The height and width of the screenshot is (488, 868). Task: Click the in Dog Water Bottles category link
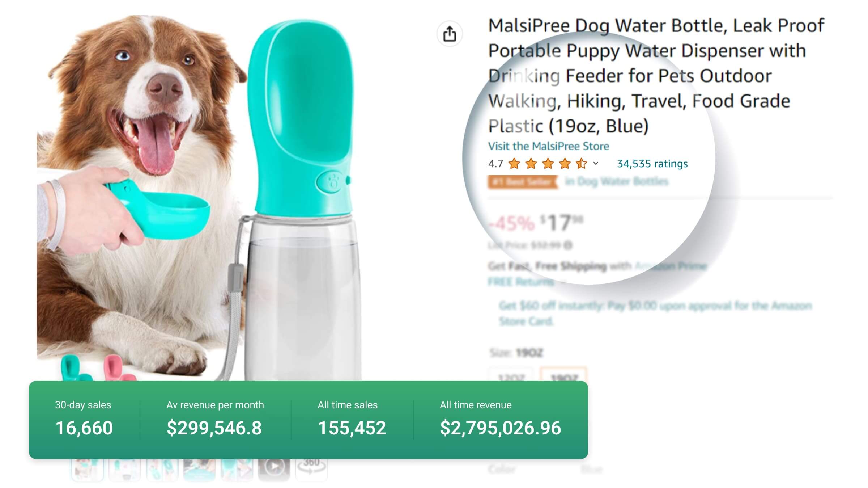tap(617, 181)
